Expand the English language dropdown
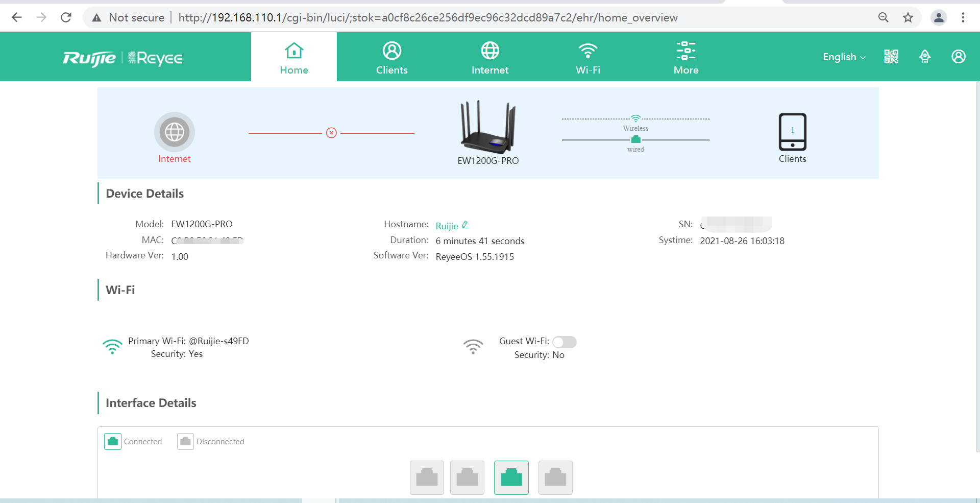 click(844, 57)
